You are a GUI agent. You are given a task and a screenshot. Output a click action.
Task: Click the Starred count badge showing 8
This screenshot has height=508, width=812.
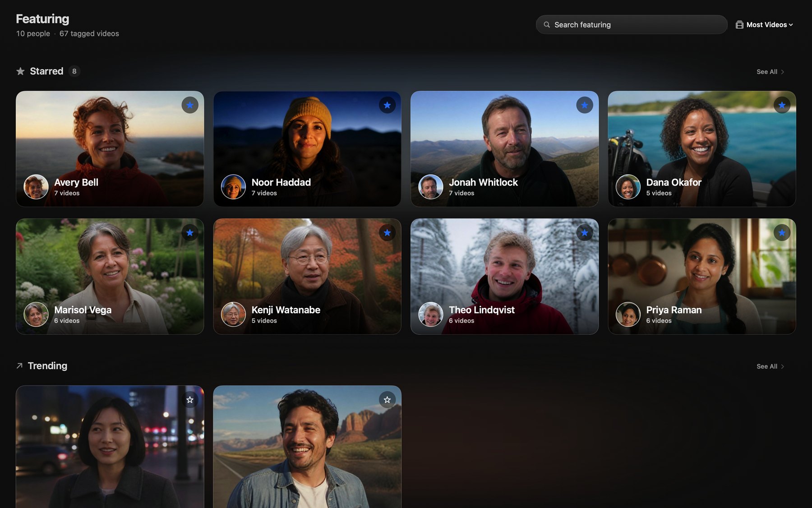pyautogui.click(x=74, y=71)
